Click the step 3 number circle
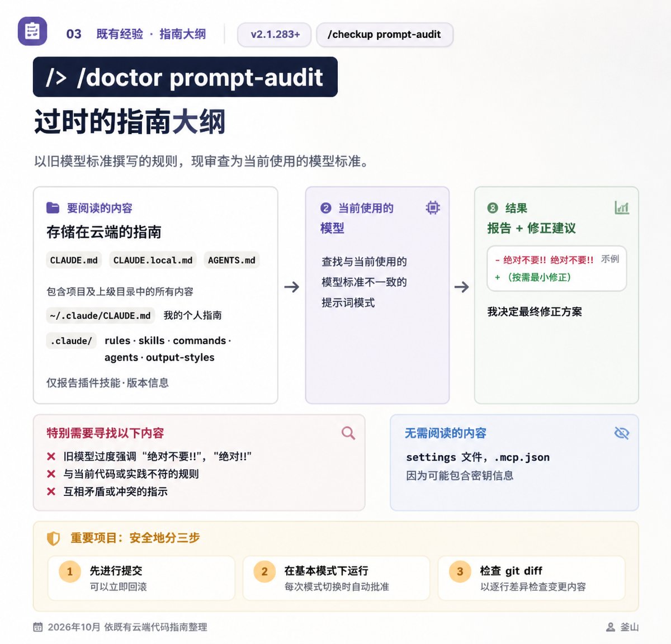671x644 pixels. pyautogui.click(x=460, y=571)
